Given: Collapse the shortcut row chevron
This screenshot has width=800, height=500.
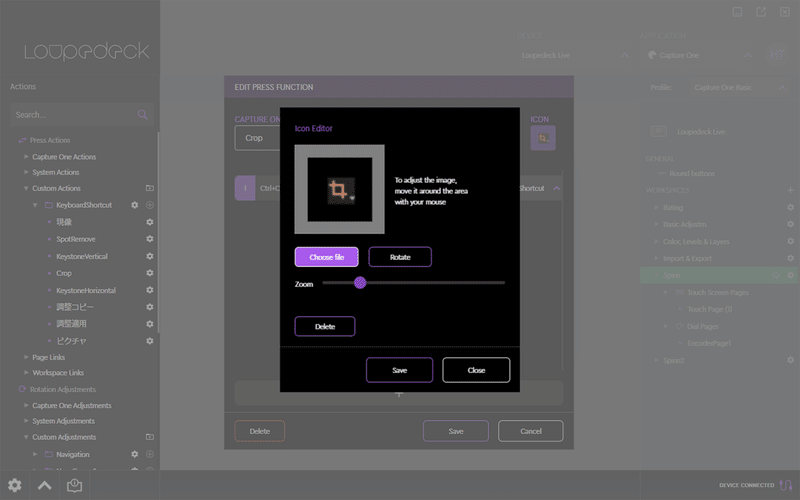Looking at the screenshot, I should tap(557, 188).
